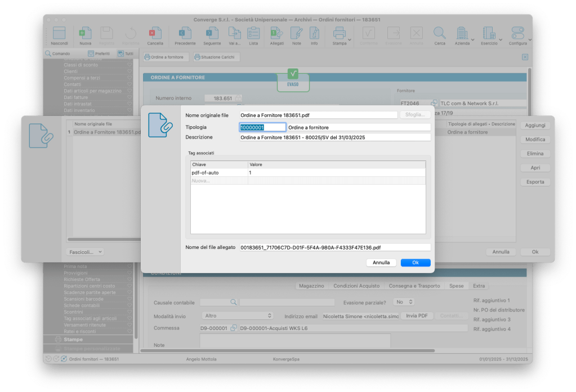Open the Modalità invio dropdown
576x392 pixels.
pyautogui.click(x=237, y=316)
